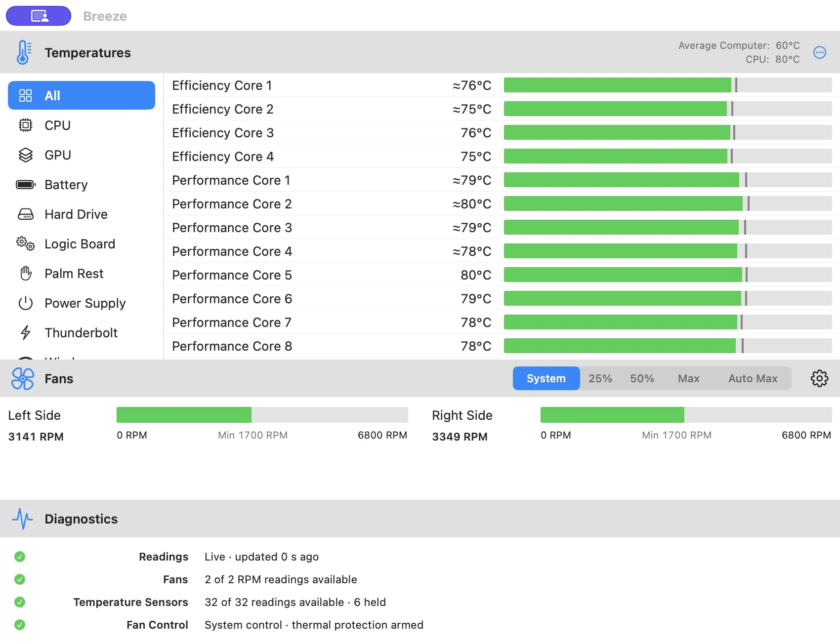840x644 pixels.
Task: Set fan mode to 25%
Action: click(600, 378)
